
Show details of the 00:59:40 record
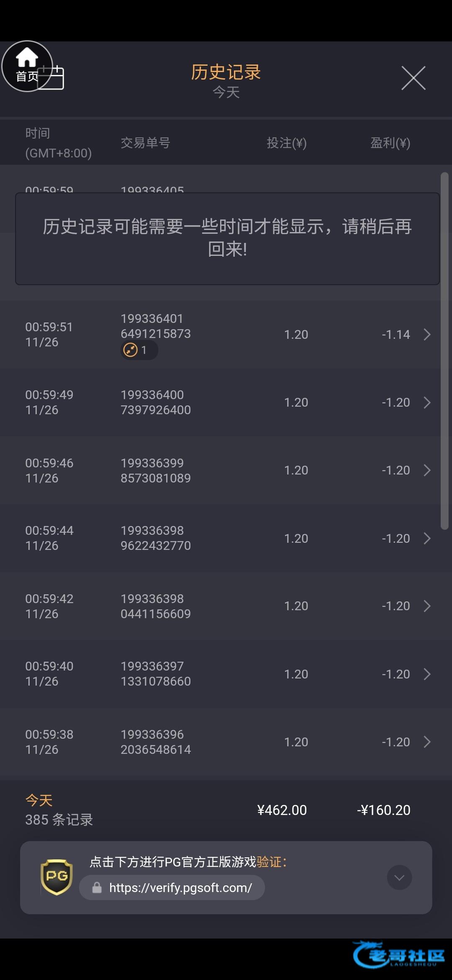click(427, 674)
